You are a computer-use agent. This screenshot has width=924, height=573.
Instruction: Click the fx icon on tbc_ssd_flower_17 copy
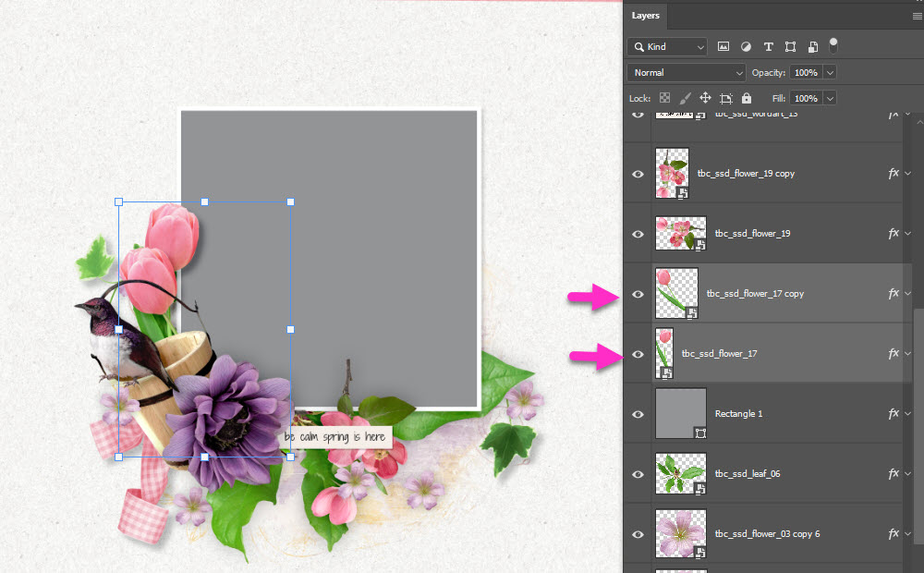(894, 294)
